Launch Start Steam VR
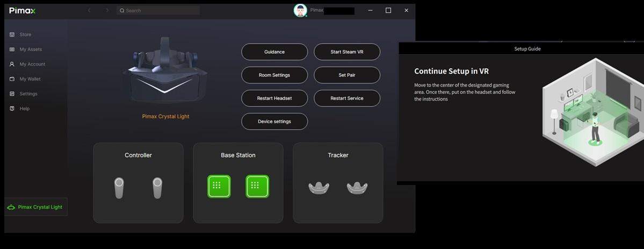 pyautogui.click(x=347, y=52)
